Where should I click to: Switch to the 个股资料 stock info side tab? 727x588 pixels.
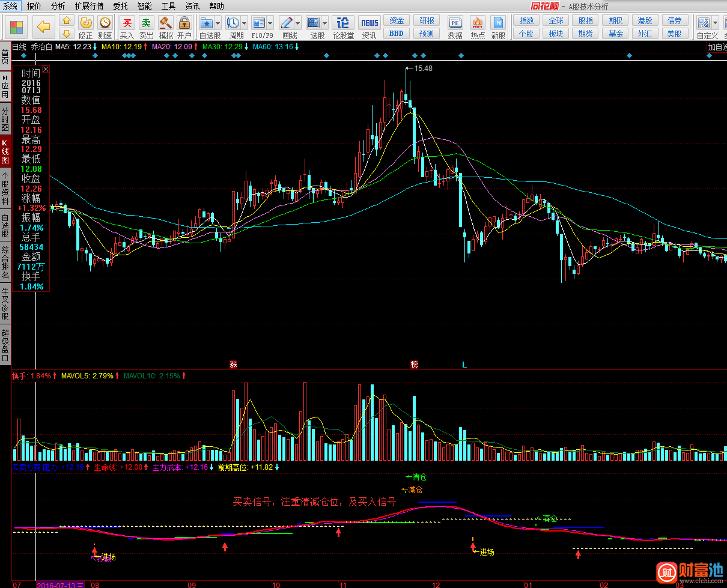(x=5, y=189)
